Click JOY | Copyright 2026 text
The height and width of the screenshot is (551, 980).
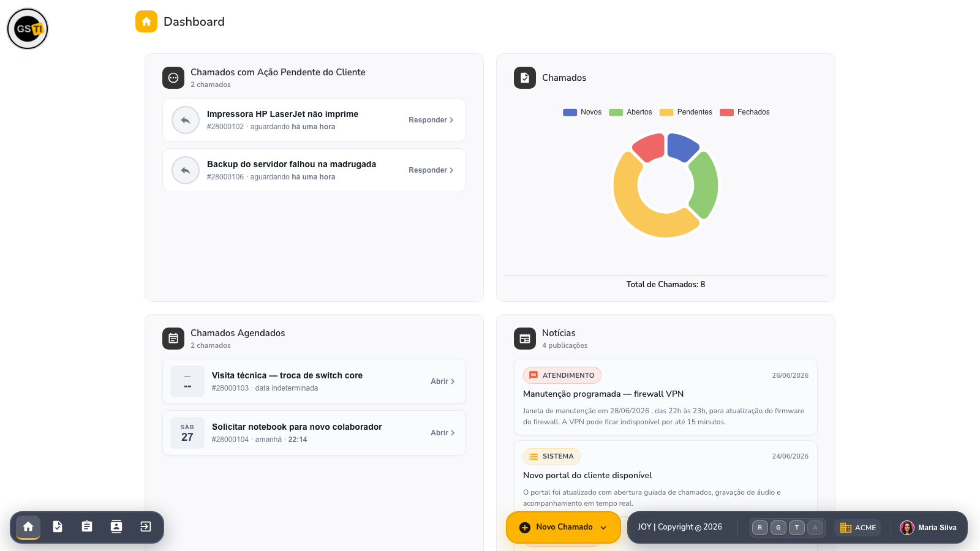(x=680, y=527)
